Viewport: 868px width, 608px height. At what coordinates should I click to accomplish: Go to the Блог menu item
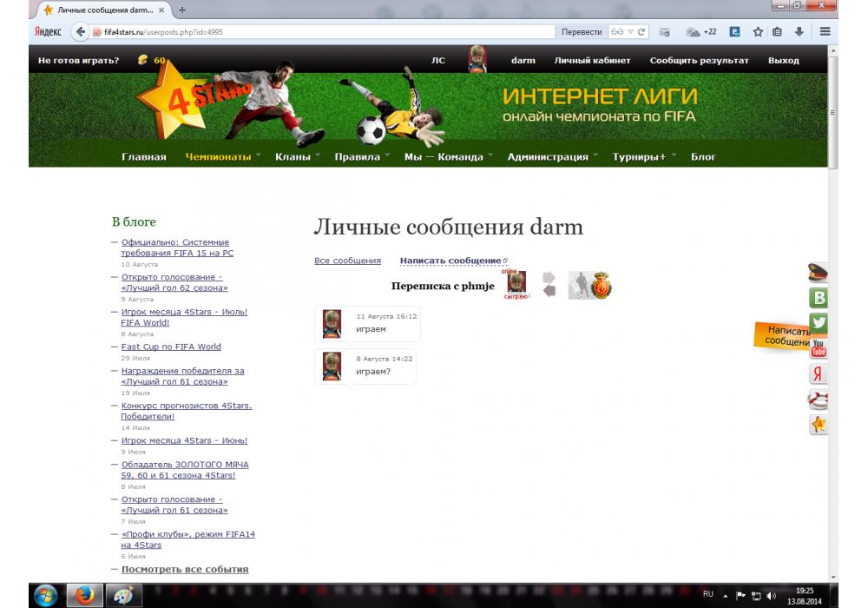click(x=703, y=157)
